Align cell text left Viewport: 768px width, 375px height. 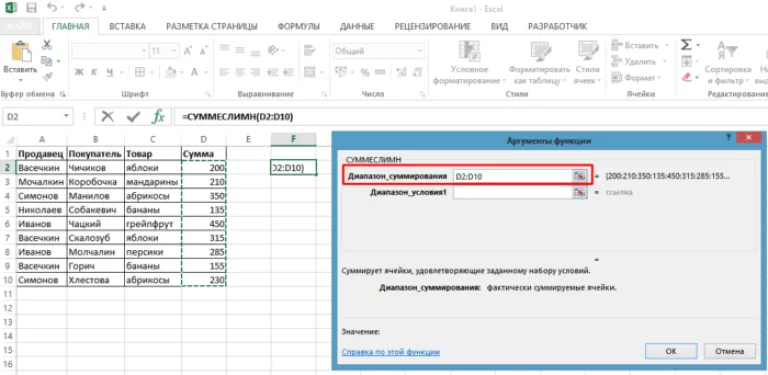click(x=225, y=72)
